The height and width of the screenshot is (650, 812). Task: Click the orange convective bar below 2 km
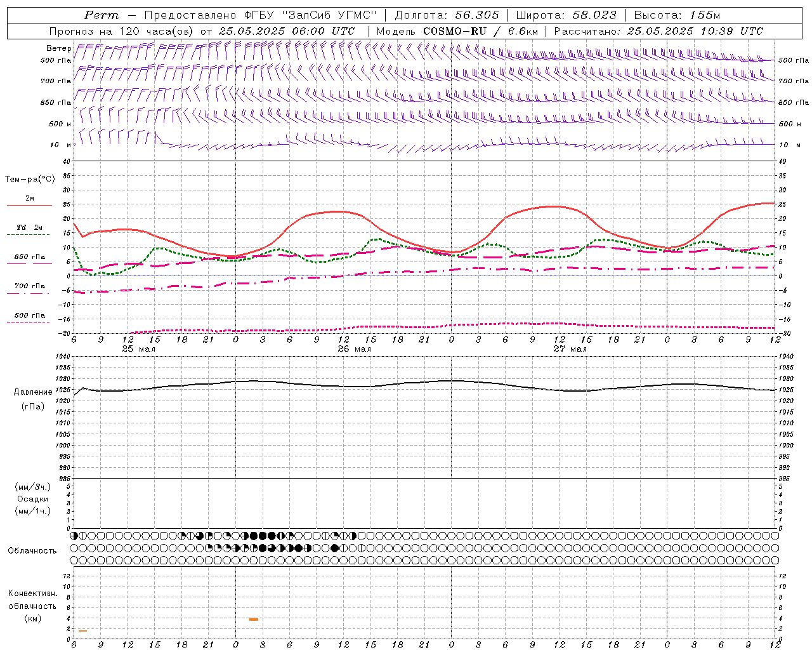tap(82, 630)
